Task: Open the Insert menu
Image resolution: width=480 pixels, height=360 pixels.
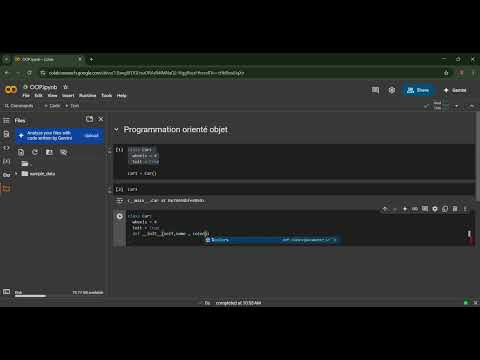Action: (68, 96)
